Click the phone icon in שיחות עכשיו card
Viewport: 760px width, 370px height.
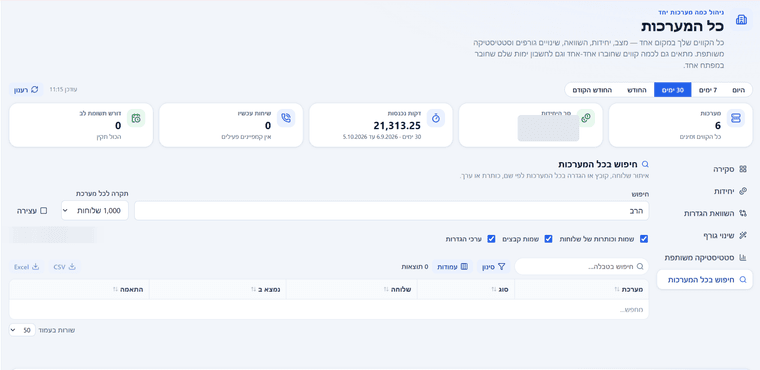(x=286, y=119)
